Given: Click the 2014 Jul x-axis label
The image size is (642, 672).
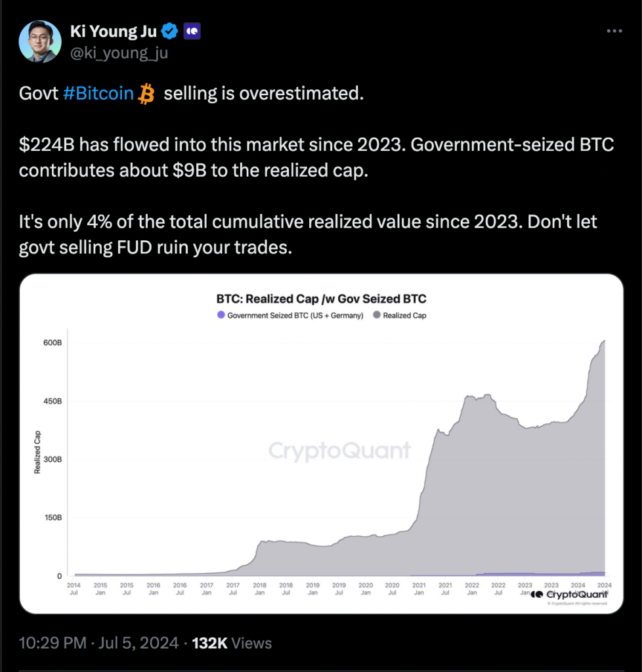Looking at the screenshot, I should 74,588.
